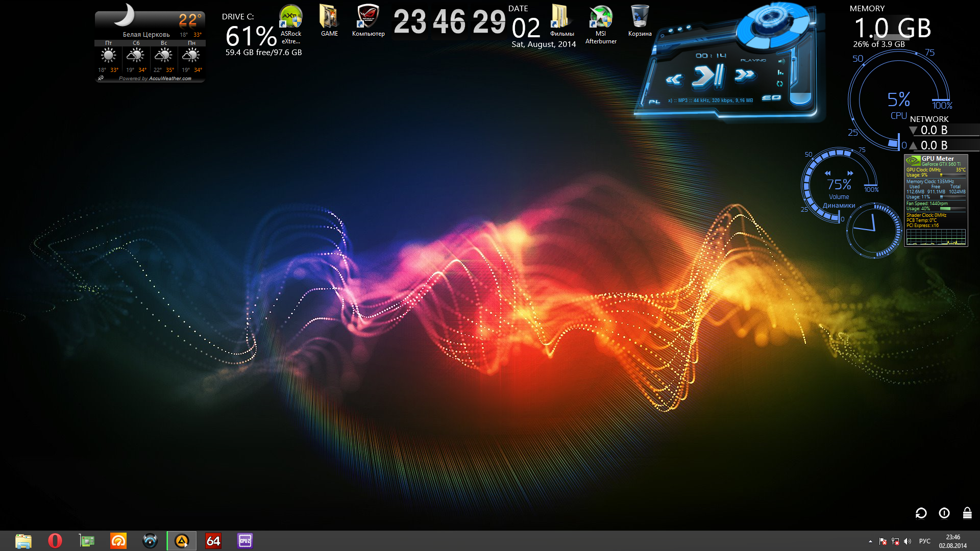Click the restart circular-arrow icon
This screenshot has height=551, width=980.
921,513
